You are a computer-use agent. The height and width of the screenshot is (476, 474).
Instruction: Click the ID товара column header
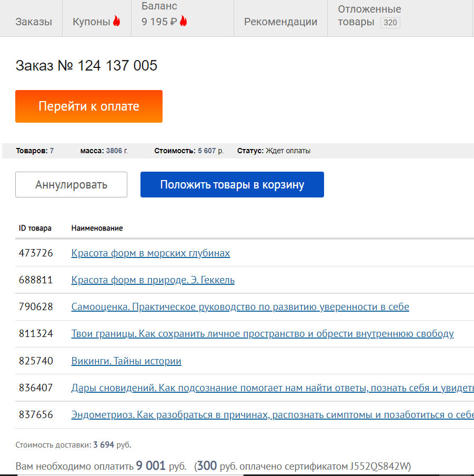click(35, 228)
